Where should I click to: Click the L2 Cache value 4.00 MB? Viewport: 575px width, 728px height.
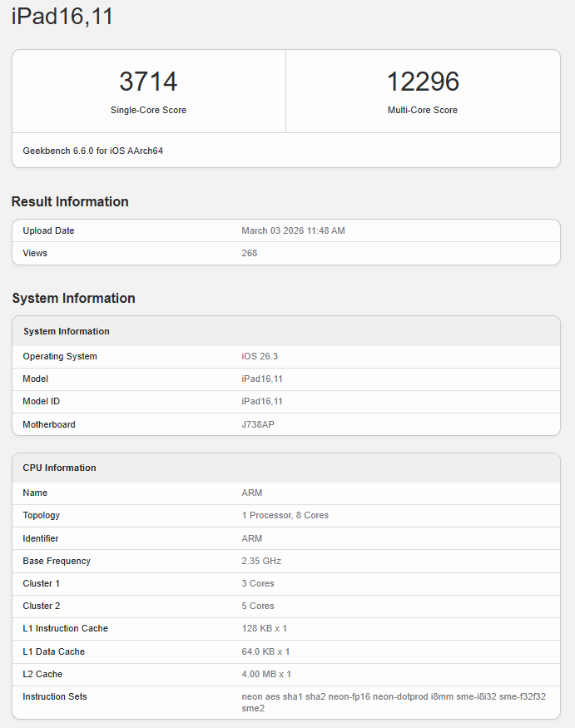pyautogui.click(x=266, y=674)
